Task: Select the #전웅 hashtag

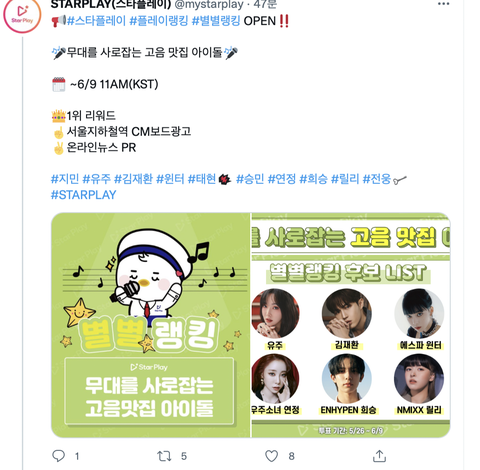Action: click(377, 179)
